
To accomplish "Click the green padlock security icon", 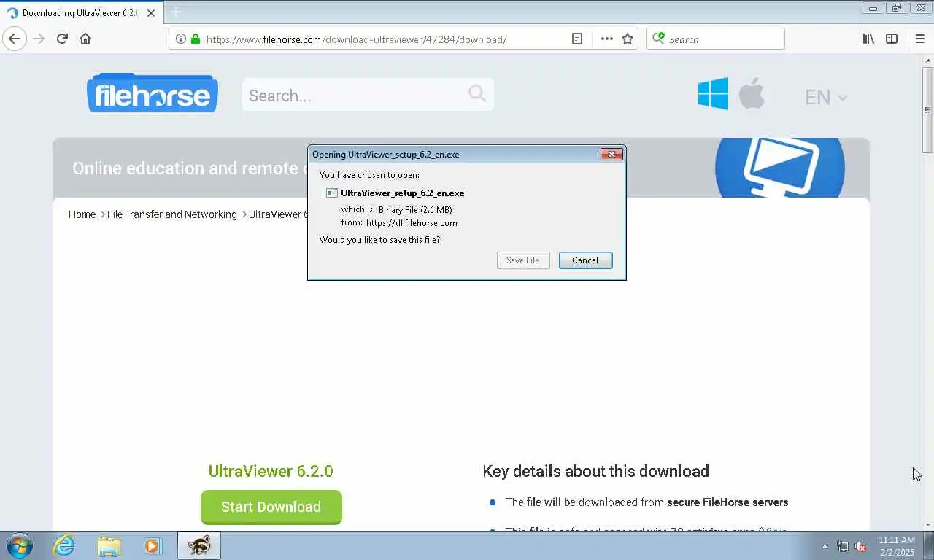I will [x=195, y=39].
